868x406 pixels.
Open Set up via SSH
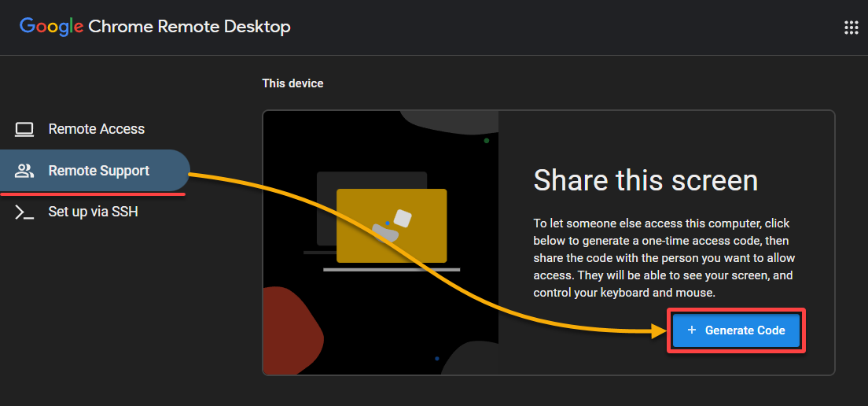pyautogui.click(x=94, y=212)
